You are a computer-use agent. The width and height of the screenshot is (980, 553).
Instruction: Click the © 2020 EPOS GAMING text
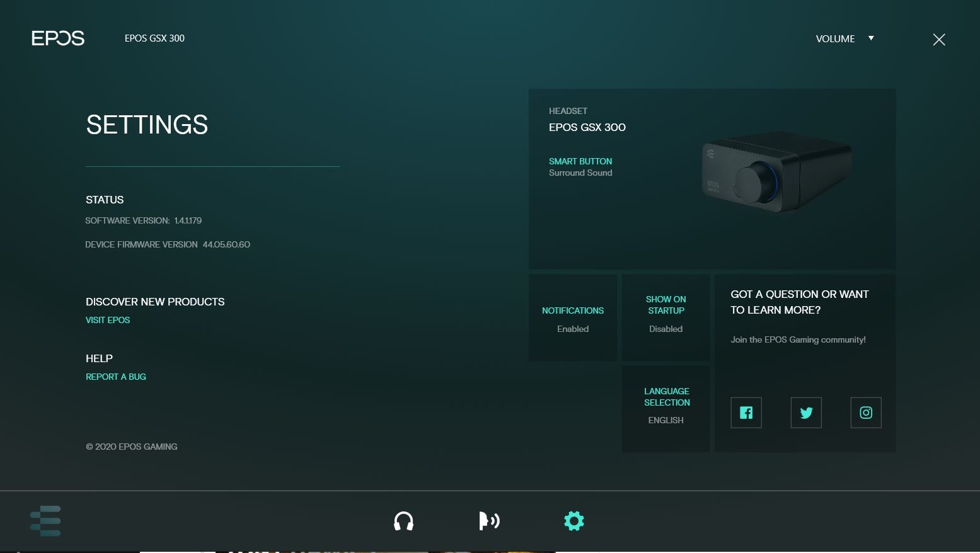[x=132, y=447]
